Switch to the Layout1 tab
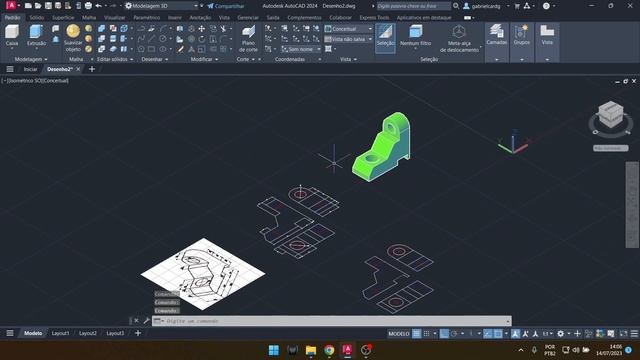Viewport: 640px width, 360px height. pyautogui.click(x=60, y=333)
